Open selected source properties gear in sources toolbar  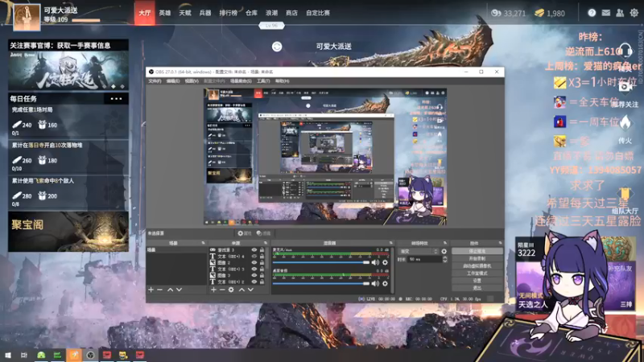point(231,290)
